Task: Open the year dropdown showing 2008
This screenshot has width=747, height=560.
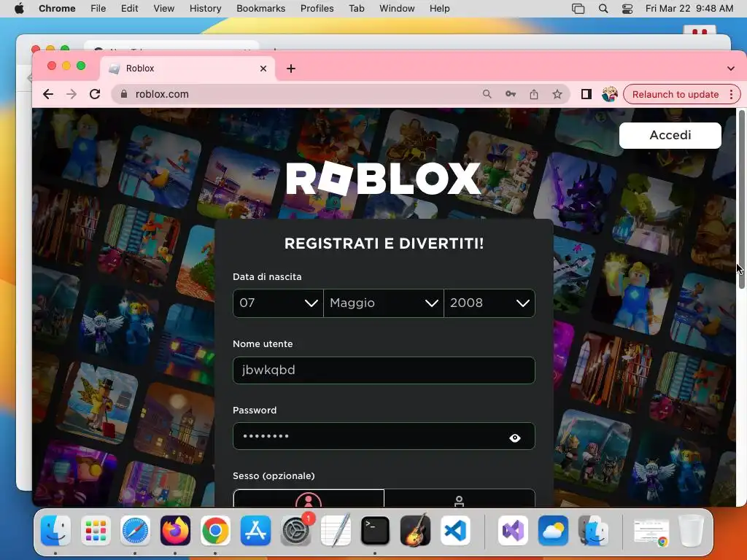Action: pyautogui.click(x=489, y=303)
